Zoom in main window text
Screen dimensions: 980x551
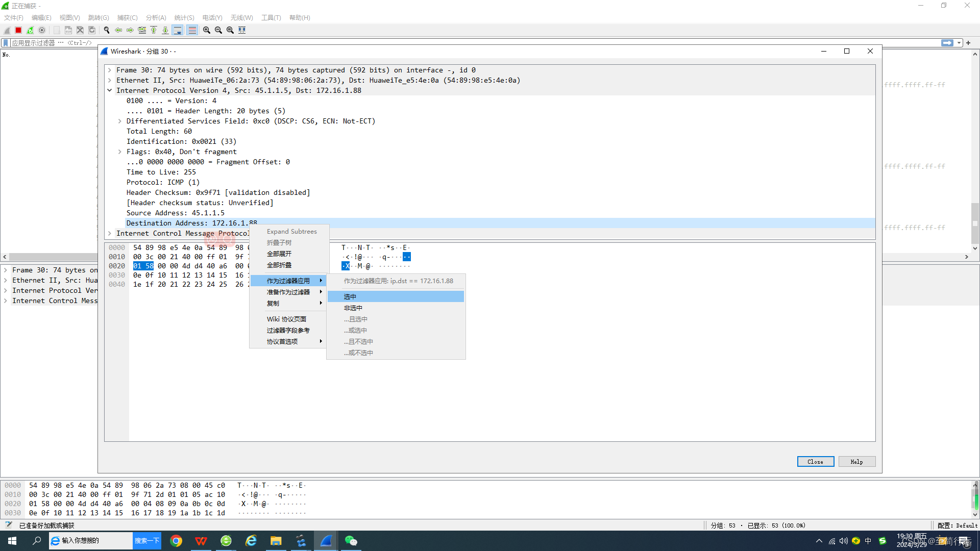(x=207, y=30)
